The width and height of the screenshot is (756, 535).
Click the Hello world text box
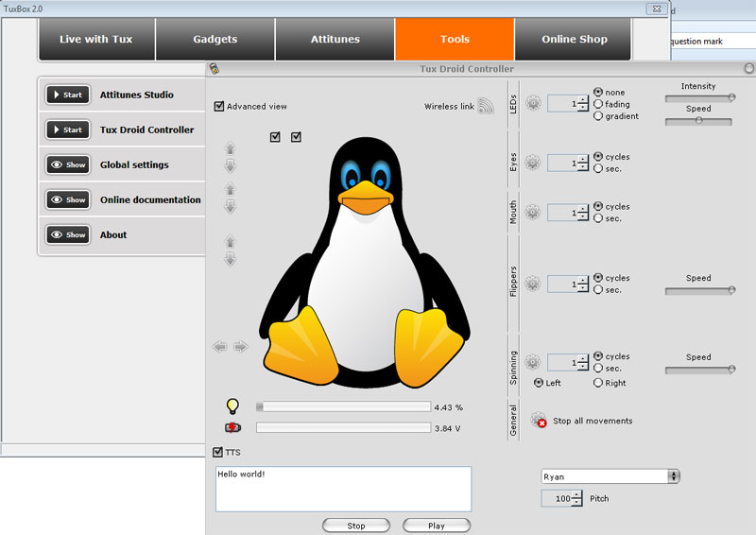343,489
